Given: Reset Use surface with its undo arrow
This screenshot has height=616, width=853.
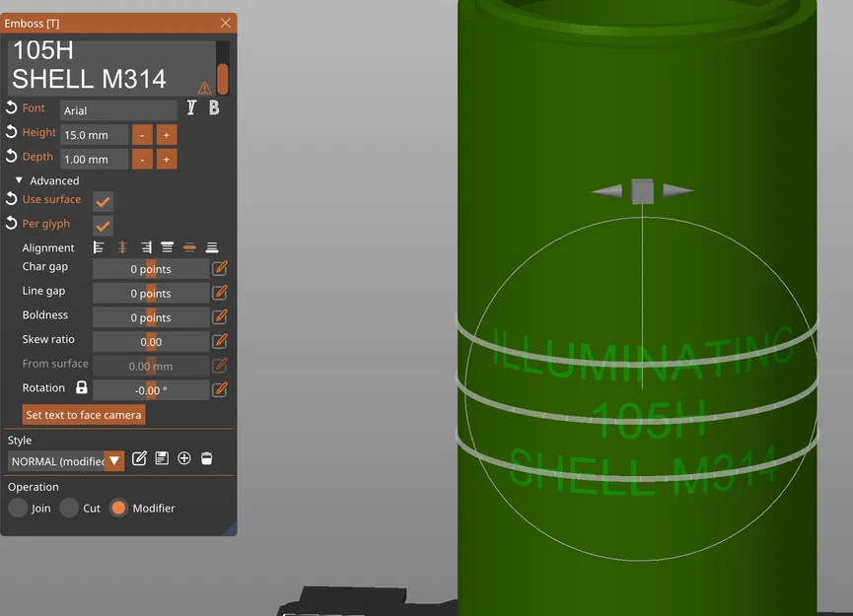Looking at the screenshot, I should pos(12,199).
